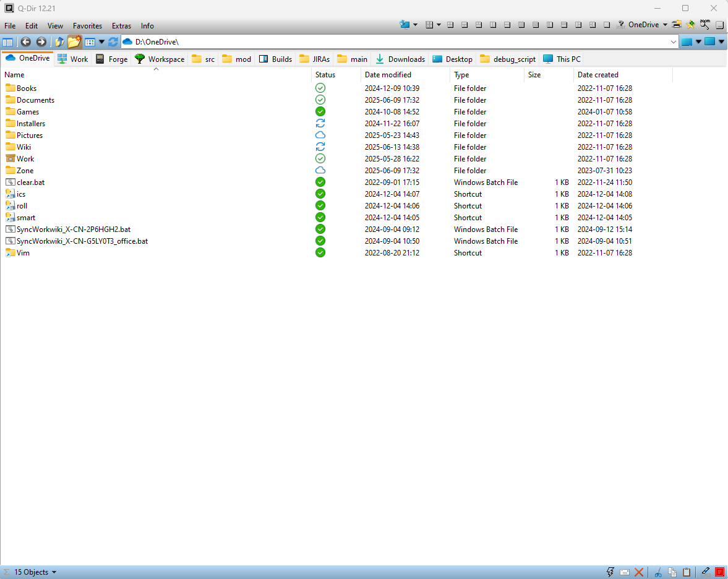
Task: Open the 15 Objects status dropdown
Action: (35, 572)
